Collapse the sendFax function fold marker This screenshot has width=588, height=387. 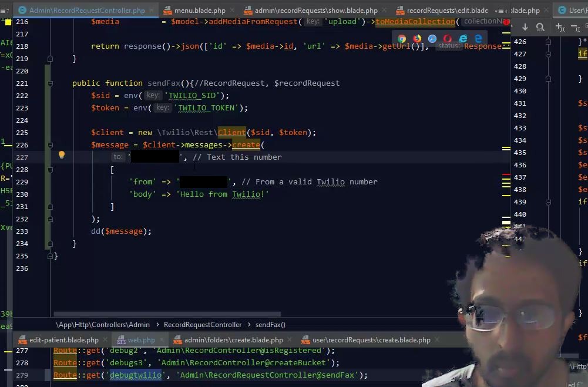[50, 83]
